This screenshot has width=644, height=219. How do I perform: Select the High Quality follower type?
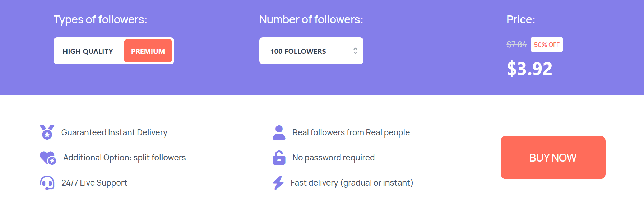tap(88, 51)
